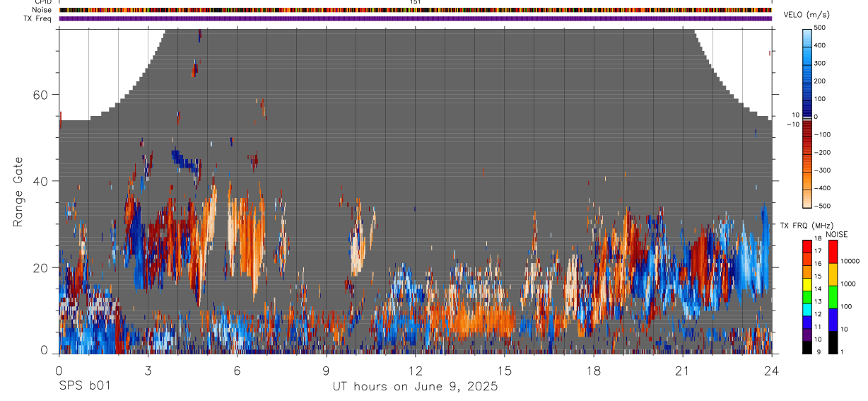The image size is (868, 401).
Task: Pick the yellow 14–15 MHz swatch in TX FRQ legend
Action: (807, 284)
